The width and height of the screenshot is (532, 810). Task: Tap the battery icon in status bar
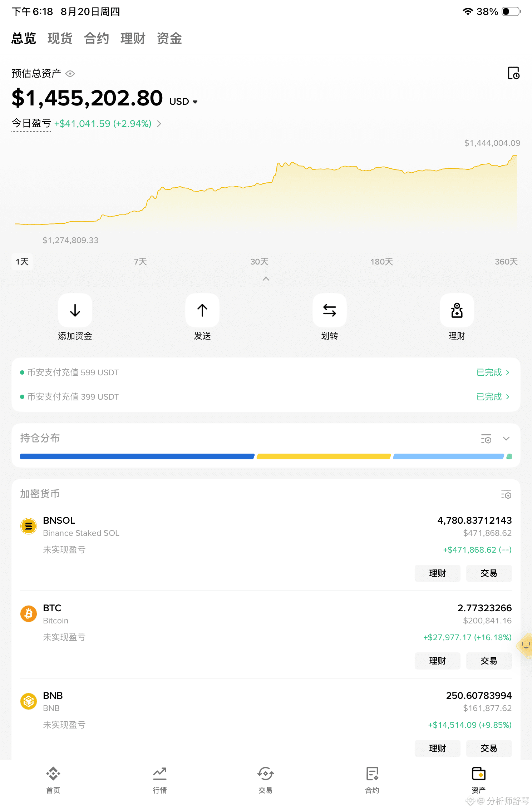[512, 11]
